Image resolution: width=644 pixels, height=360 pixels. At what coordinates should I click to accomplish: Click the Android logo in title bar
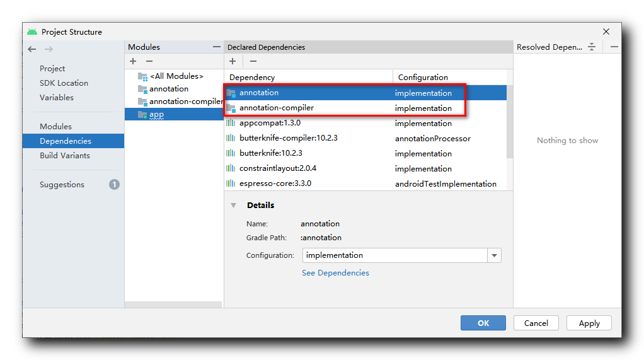coord(32,32)
